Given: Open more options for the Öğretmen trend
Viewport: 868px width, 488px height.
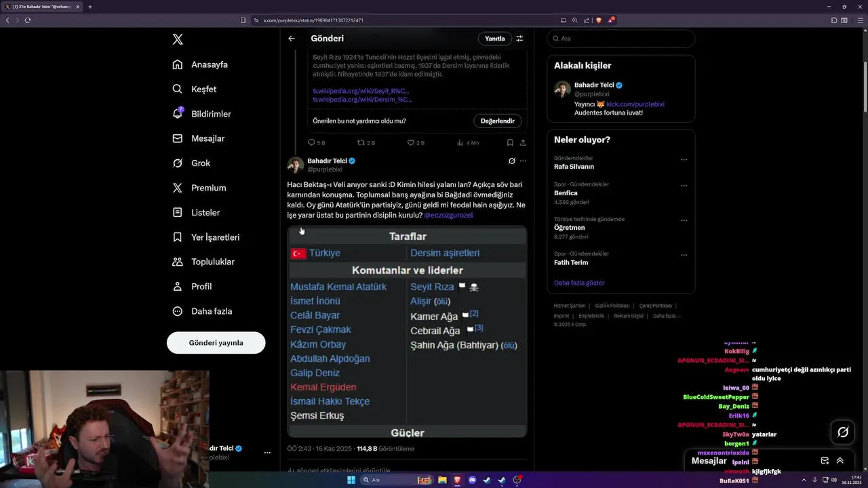Looking at the screenshot, I should [x=684, y=220].
